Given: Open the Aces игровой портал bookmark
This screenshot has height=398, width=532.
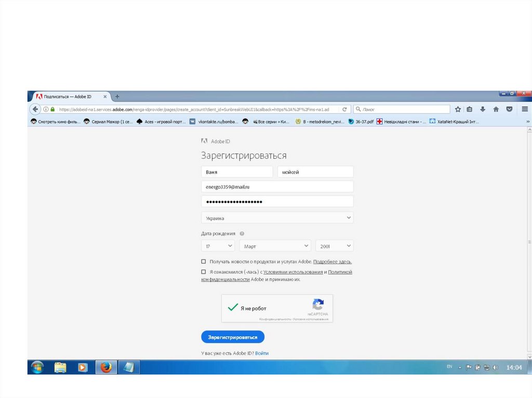Looking at the screenshot, I should [162, 122].
